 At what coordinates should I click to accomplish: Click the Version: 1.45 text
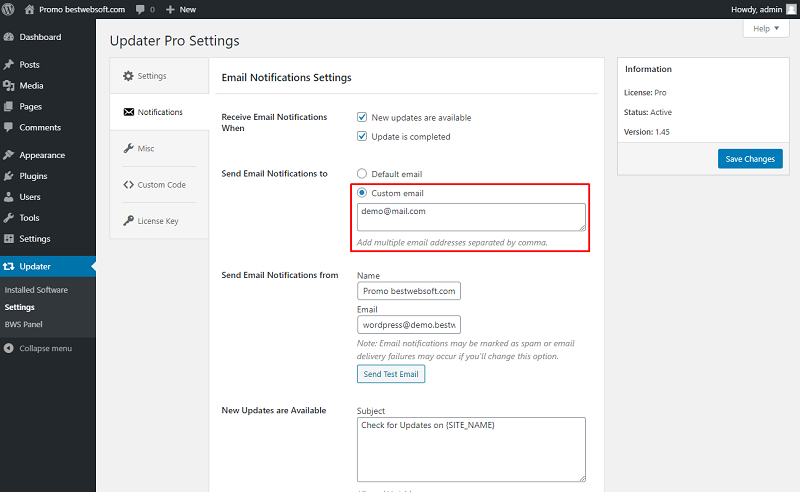tap(646, 132)
